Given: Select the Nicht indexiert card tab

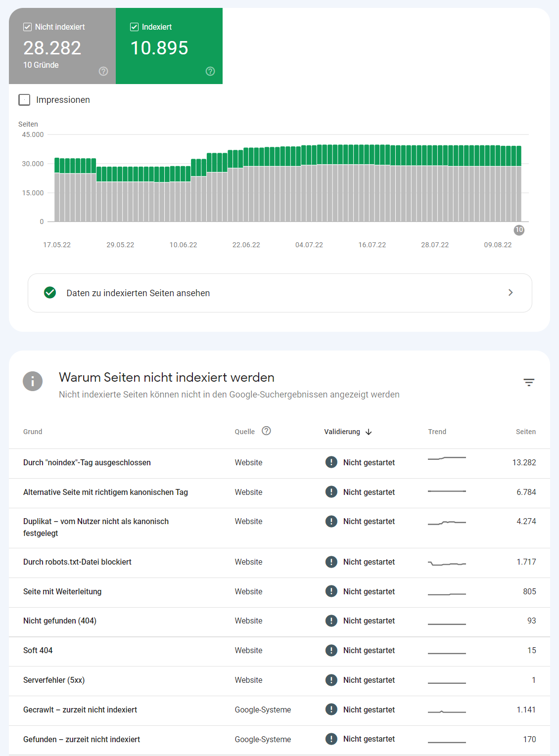Looking at the screenshot, I should point(62,46).
